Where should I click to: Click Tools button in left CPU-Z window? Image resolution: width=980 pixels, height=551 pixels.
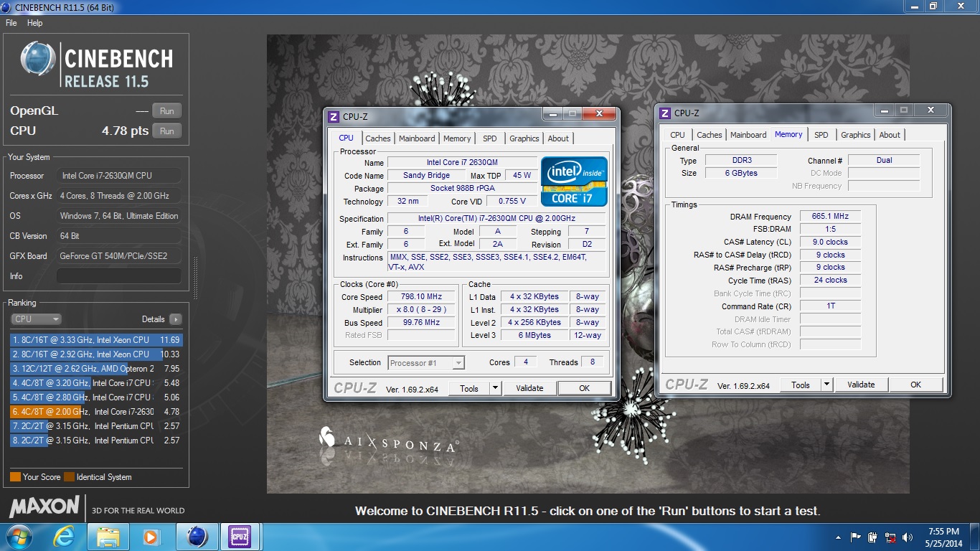[x=469, y=388]
